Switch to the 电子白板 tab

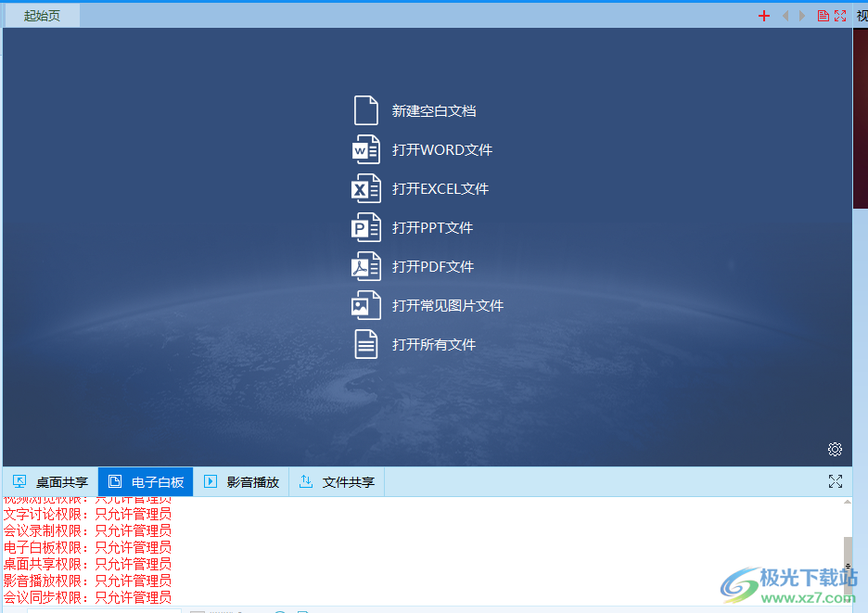pyautogui.click(x=145, y=481)
